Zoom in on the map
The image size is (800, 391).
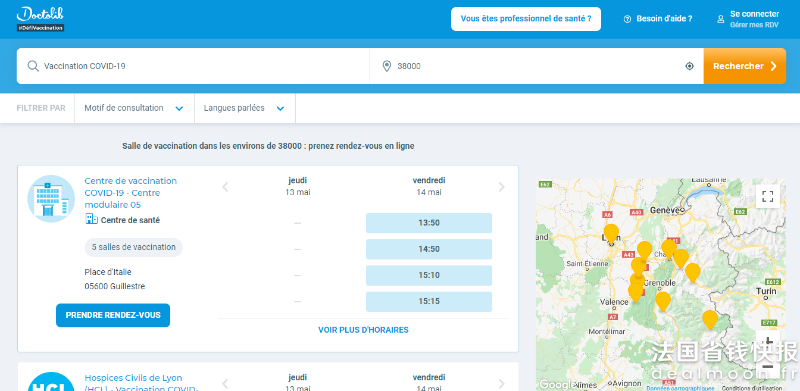(x=767, y=341)
